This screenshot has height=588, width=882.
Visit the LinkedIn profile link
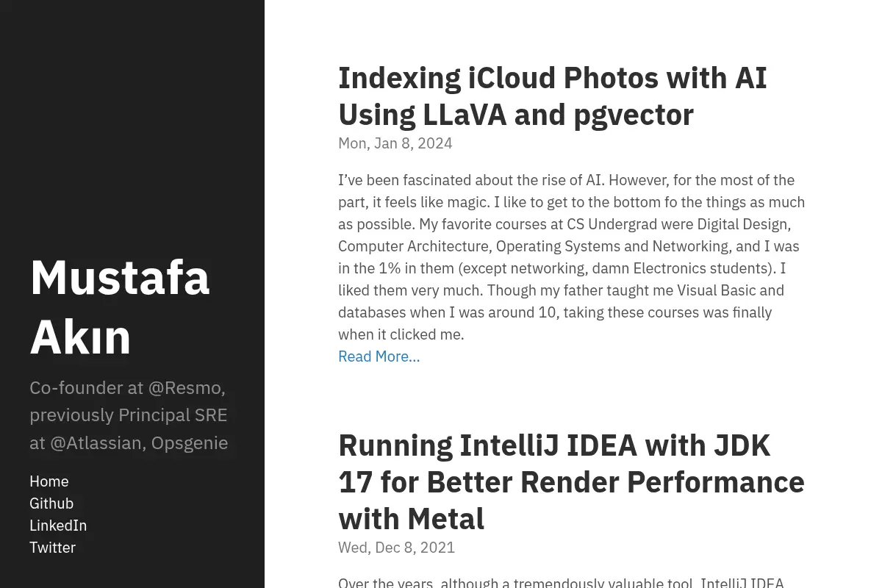click(58, 526)
